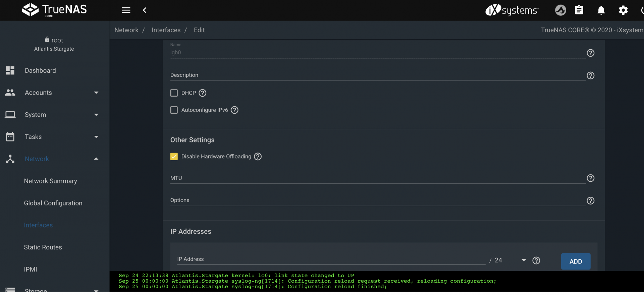Collapse sidebar with back chevron
The height and width of the screenshot is (295, 644).
point(145,10)
